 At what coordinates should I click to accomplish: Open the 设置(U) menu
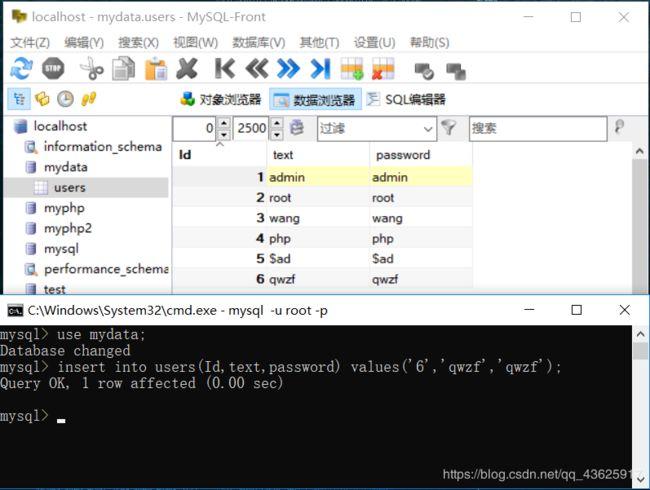pos(374,43)
